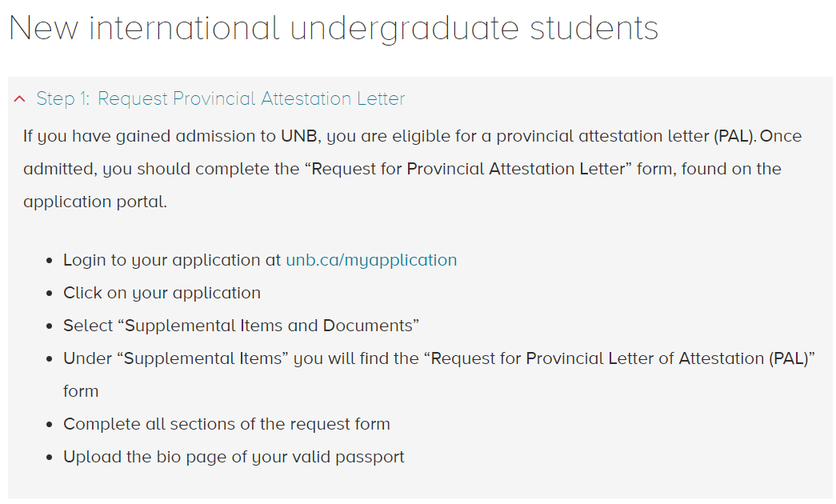Click the lone word 'form' on wrapped line
The width and height of the screenshot is (836, 504).
click(x=81, y=391)
